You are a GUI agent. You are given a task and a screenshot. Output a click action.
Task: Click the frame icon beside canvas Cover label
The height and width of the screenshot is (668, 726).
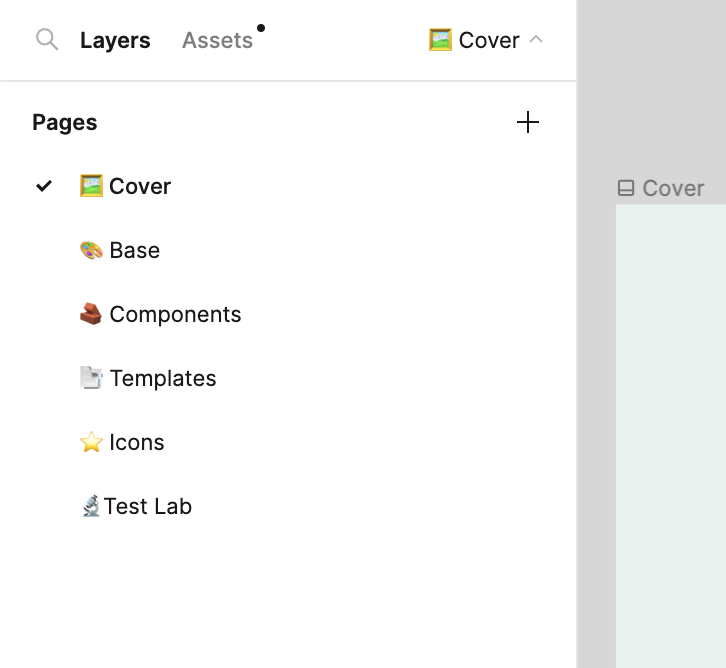[x=626, y=188]
